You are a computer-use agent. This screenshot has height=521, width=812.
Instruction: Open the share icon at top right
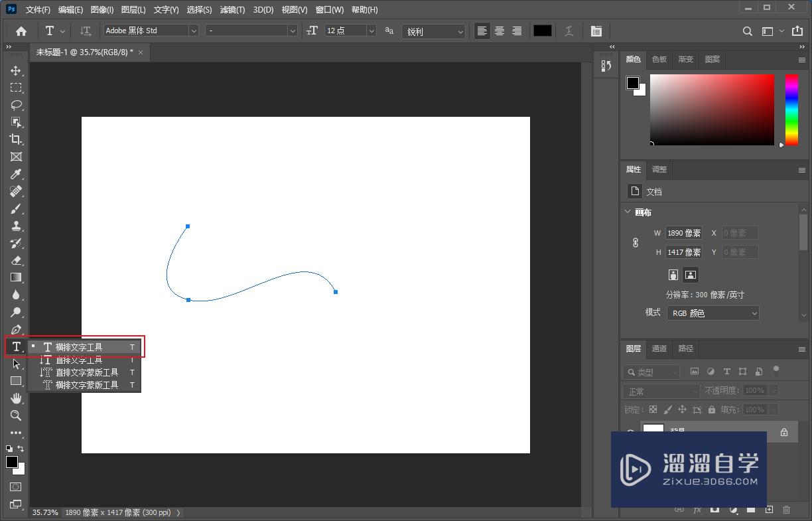(797, 31)
